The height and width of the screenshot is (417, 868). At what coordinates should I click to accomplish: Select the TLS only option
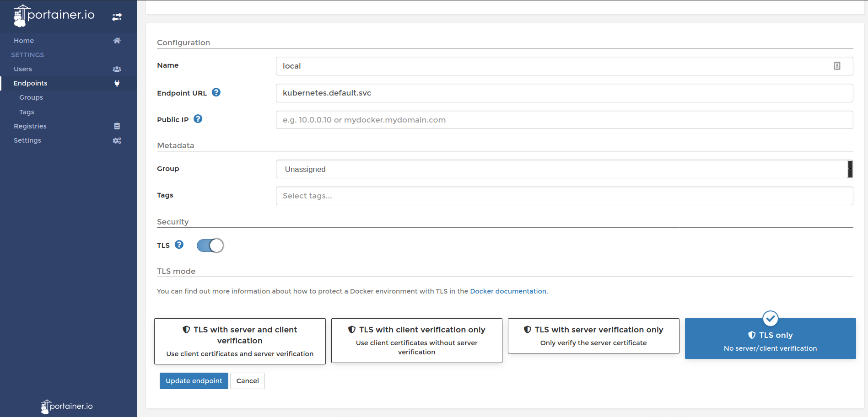pos(771,339)
